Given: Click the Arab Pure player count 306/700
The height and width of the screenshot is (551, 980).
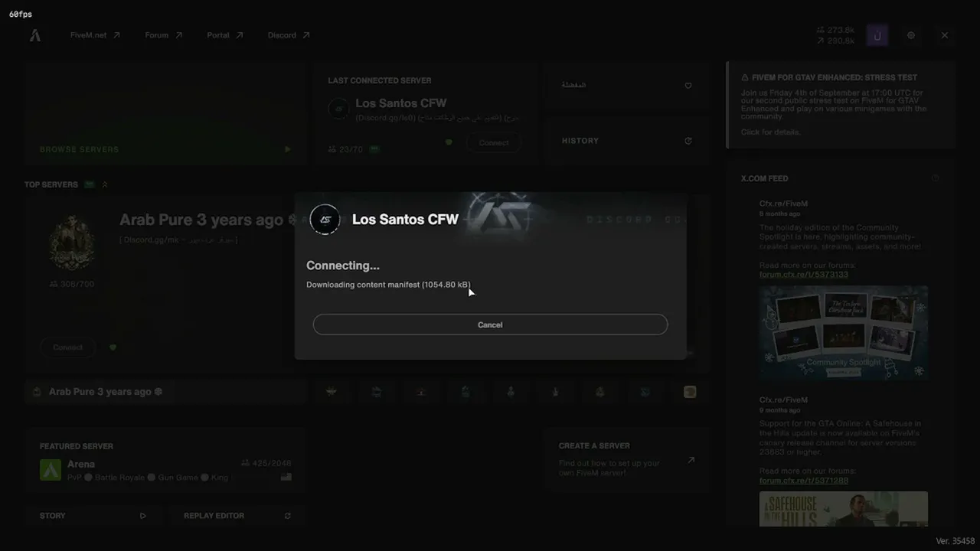Looking at the screenshot, I should coord(72,284).
